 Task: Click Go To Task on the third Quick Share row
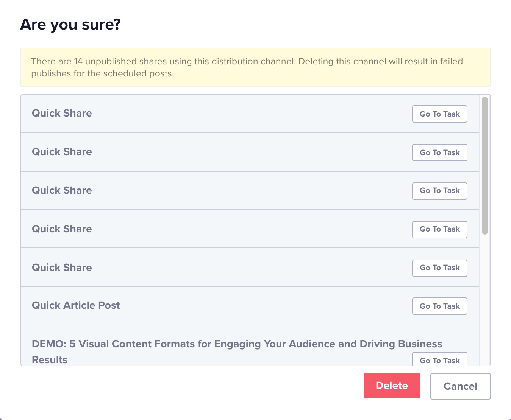pos(439,191)
